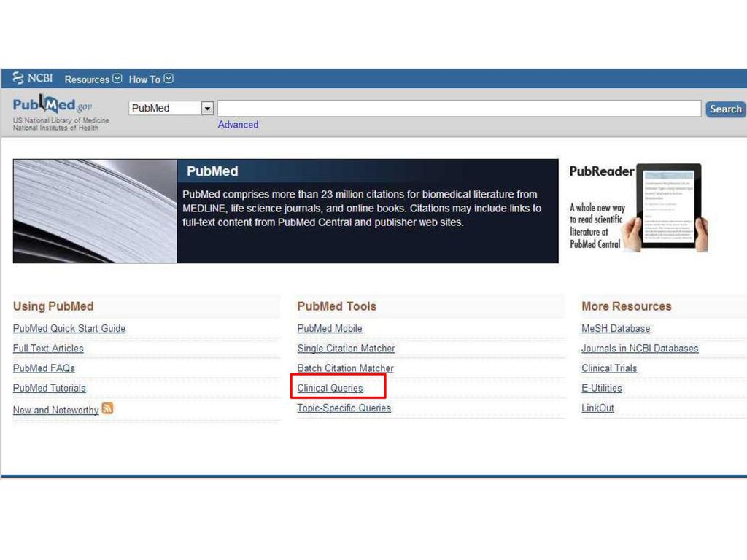Open the Advanced search link
Viewport: 747px width, 560px height.
tap(238, 125)
